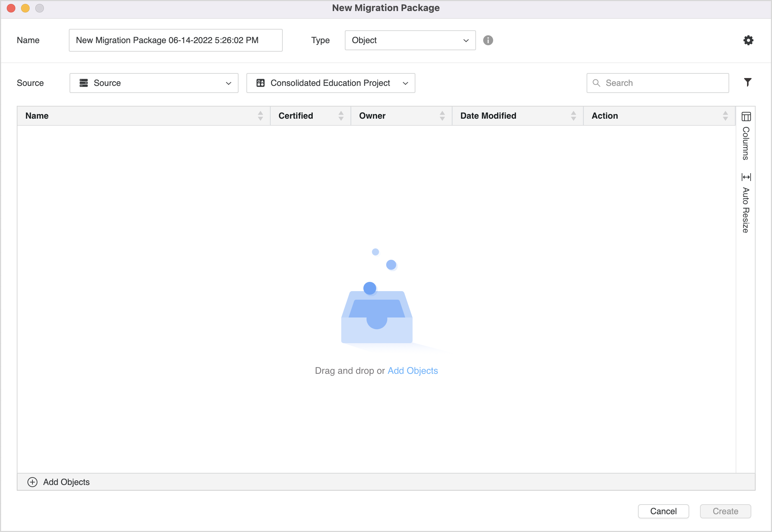772x532 pixels.
Task: Click the Columns panel icon
Action: 746,117
